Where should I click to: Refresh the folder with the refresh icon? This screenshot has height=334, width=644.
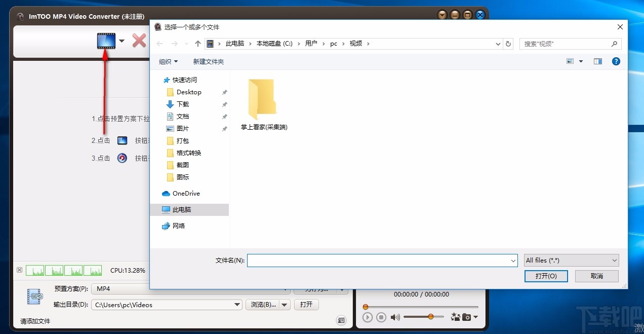pos(508,44)
